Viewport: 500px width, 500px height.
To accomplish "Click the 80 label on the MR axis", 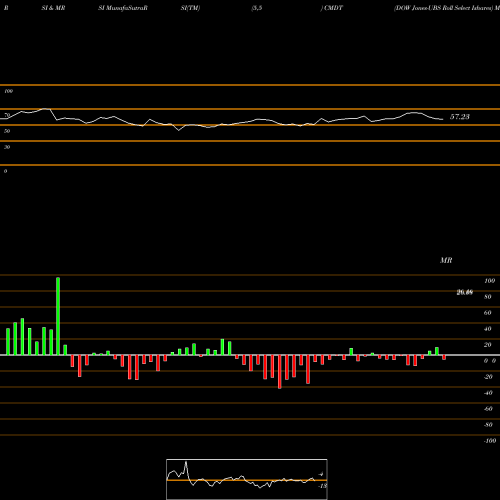I will 488,297.
